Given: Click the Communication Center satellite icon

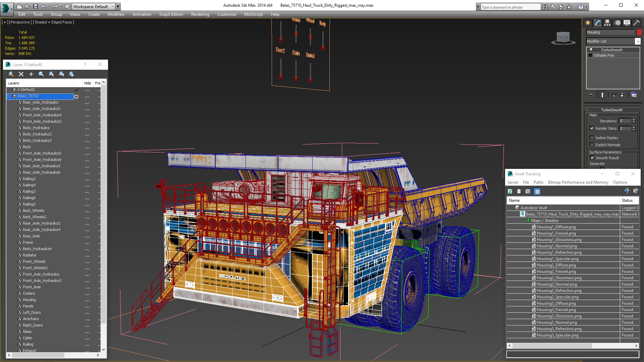Looking at the screenshot, I should pyautogui.click(x=561, y=7).
